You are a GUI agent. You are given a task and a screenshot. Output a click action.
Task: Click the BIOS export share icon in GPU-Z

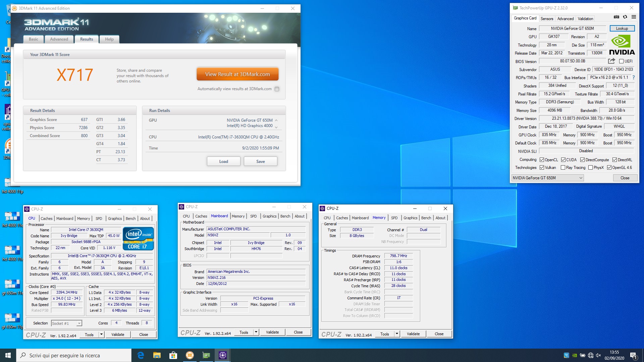[611, 61]
